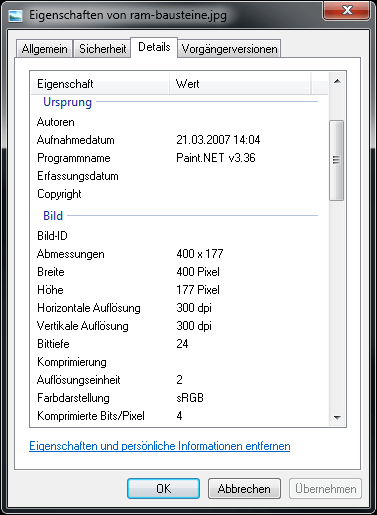Cancel using the Abbrechen button
This screenshot has height=515, width=377.
tap(244, 489)
